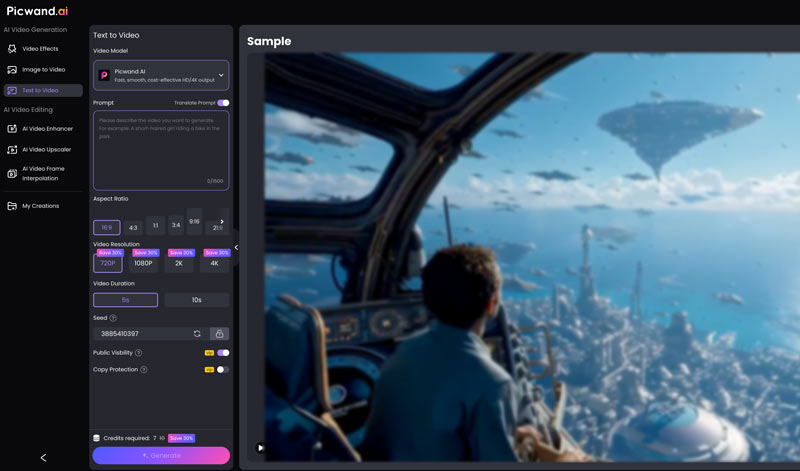Collapse the left sidebar with the back arrow
This screenshot has width=800, height=471.
(43, 457)
